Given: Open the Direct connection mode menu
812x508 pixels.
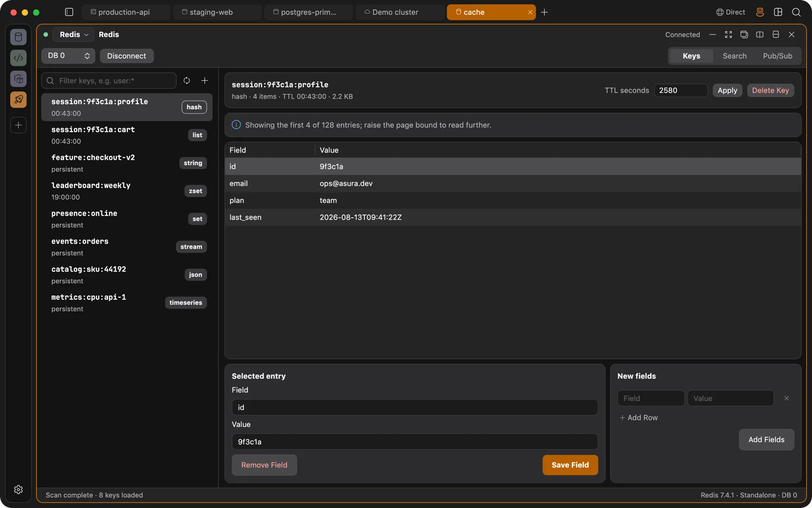Looking at the screenshot, I should 730,12.
